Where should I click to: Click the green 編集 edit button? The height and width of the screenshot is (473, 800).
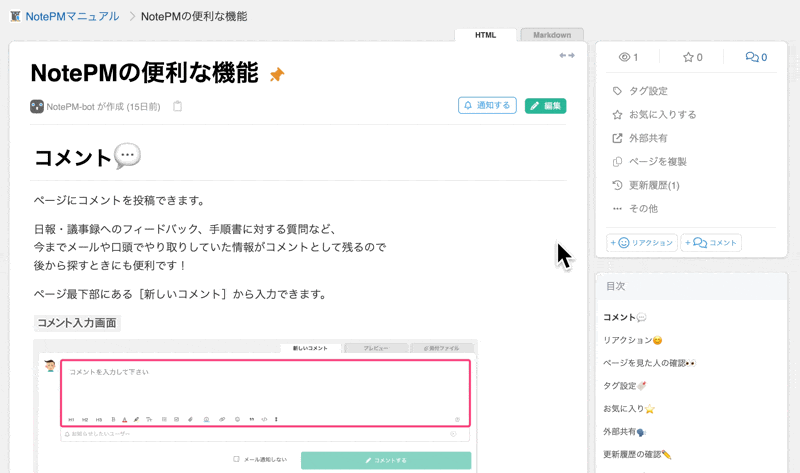click(545, 106)
